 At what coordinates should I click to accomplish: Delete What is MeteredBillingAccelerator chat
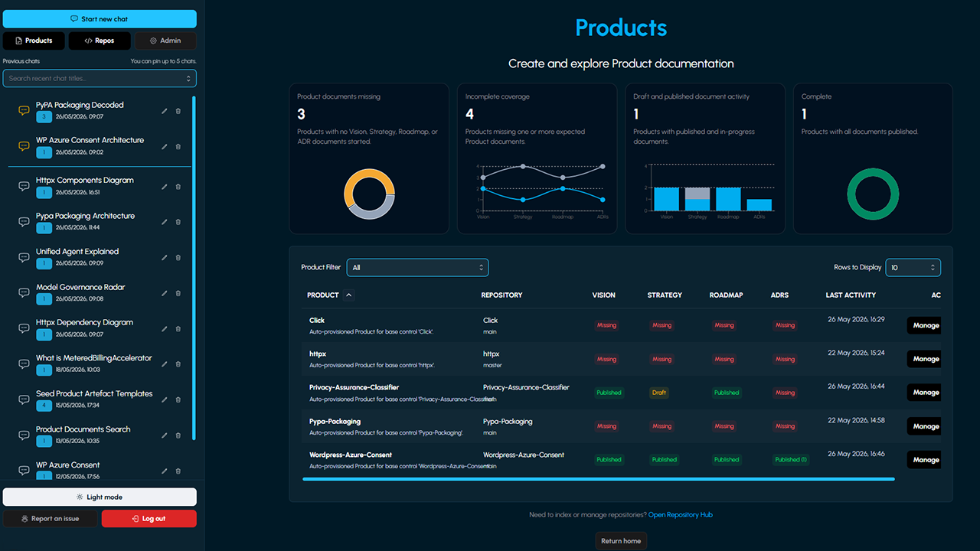tap(178, 364)
